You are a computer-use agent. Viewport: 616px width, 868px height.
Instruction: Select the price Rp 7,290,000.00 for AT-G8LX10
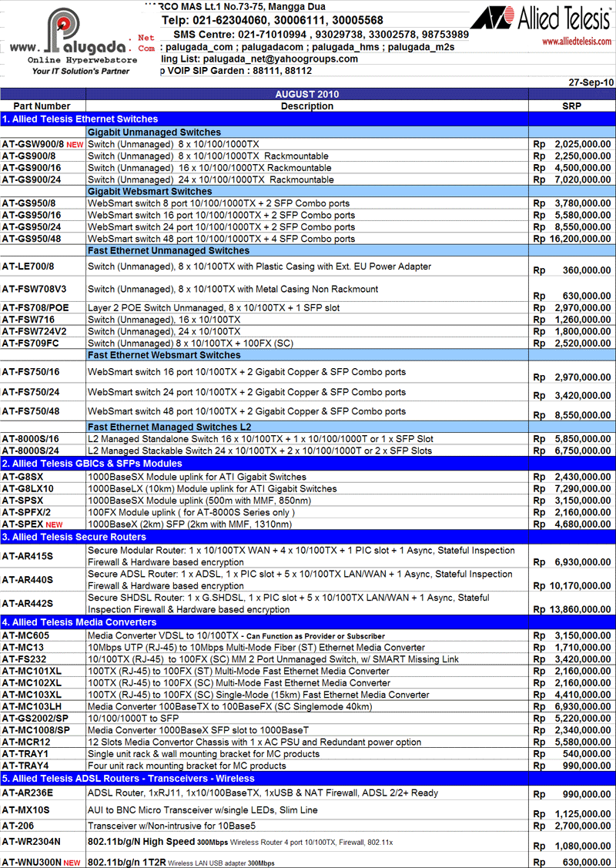[x=572, y=489]
